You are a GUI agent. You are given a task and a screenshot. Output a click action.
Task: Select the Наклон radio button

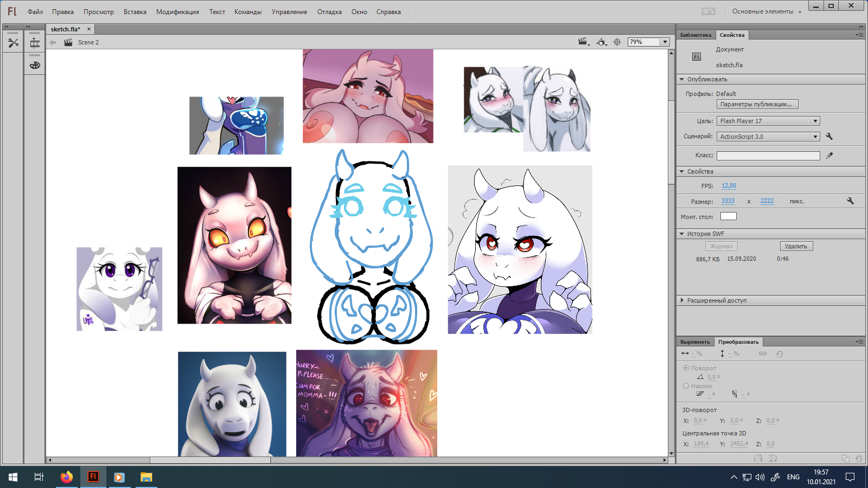[x=686, y=386]
